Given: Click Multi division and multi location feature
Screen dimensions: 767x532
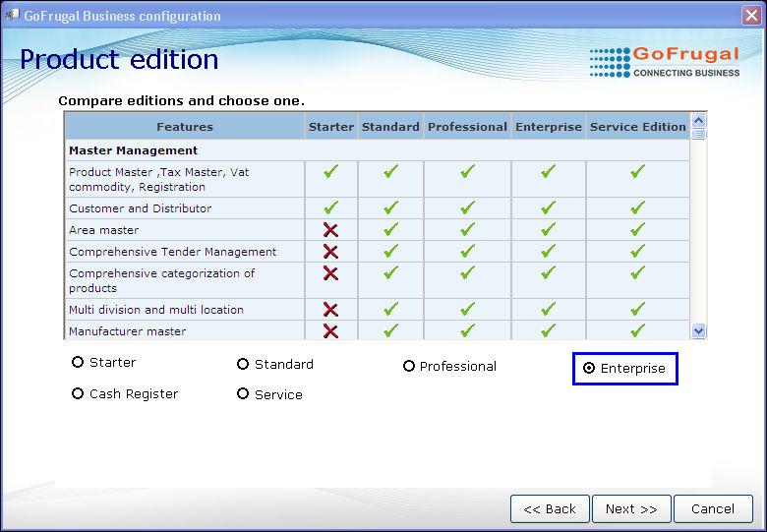Looking at the screenshot, I should (156, 310).
